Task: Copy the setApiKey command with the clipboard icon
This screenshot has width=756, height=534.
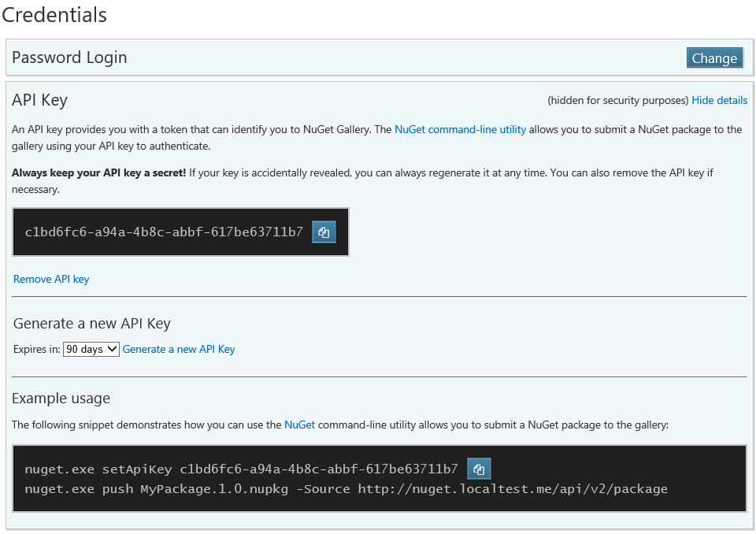Action: click(479, 469)
